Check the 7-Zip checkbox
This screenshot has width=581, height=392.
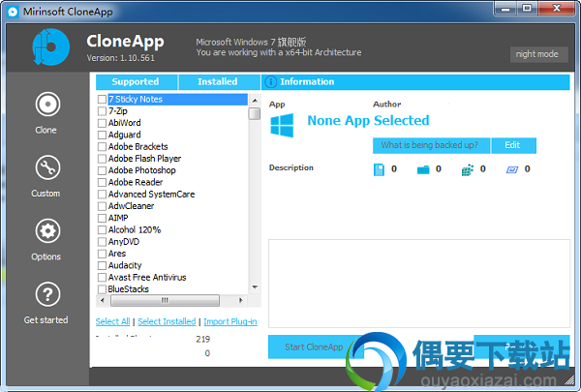(102, 111)
